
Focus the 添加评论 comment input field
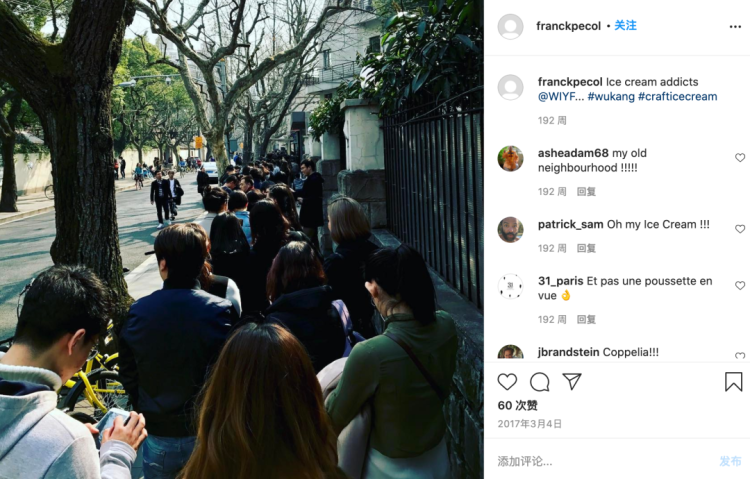603,461
